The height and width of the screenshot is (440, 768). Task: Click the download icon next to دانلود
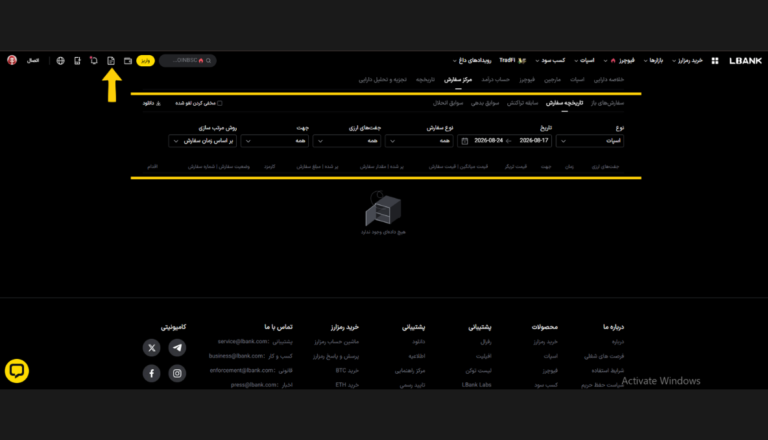158,103
